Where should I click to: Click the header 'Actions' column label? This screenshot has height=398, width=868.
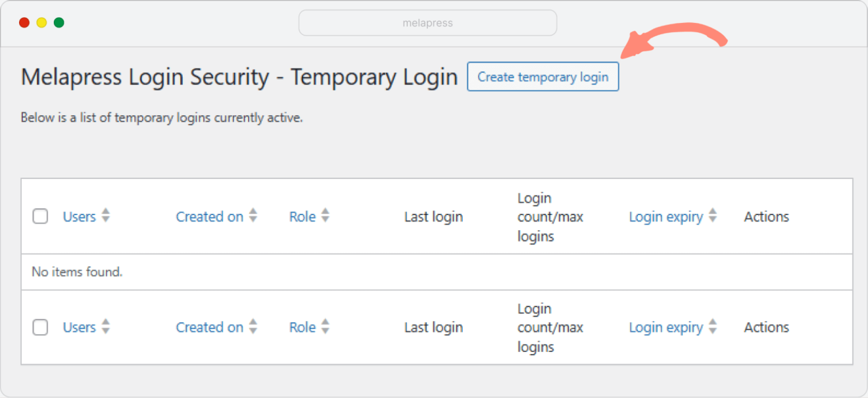(766, 216)
